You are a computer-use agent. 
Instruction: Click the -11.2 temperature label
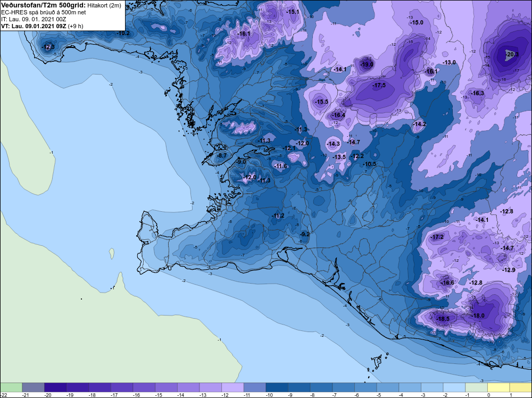(278, 216)
